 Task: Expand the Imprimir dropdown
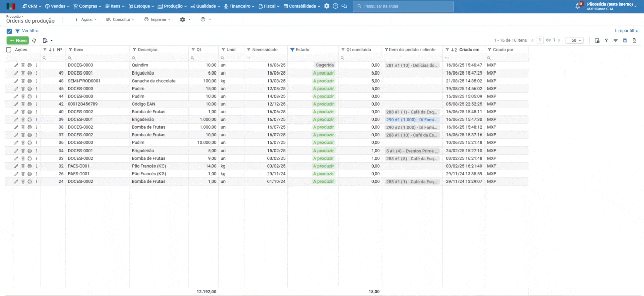[157, 19]
